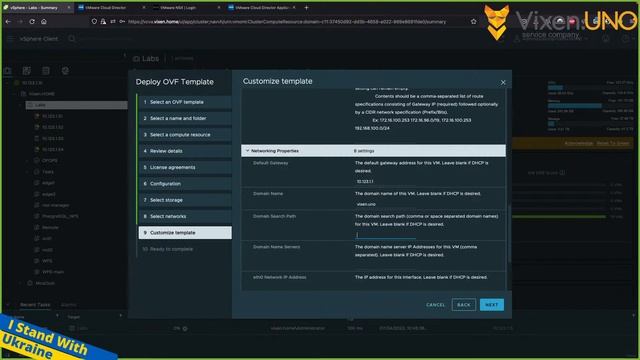Open Networking inventory view icon
This screenshot has height=360, width=640.
(65, 71)
